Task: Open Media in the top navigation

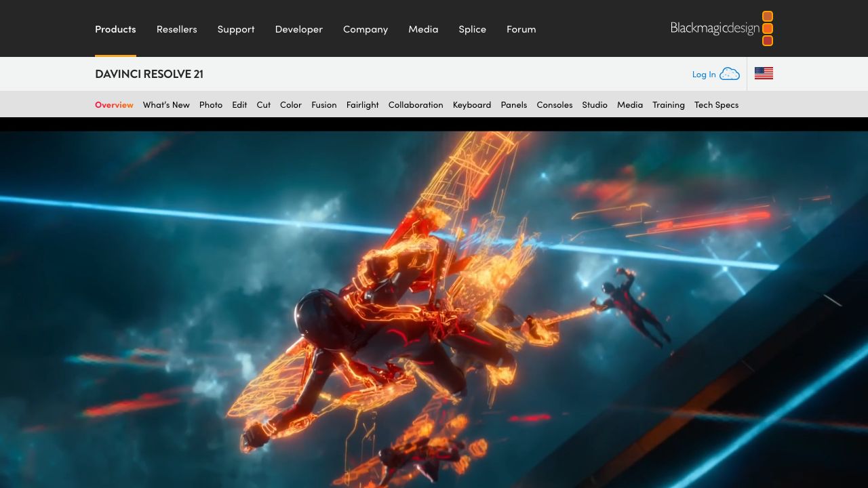Action: pyautogui.click(x=423, y=29)
